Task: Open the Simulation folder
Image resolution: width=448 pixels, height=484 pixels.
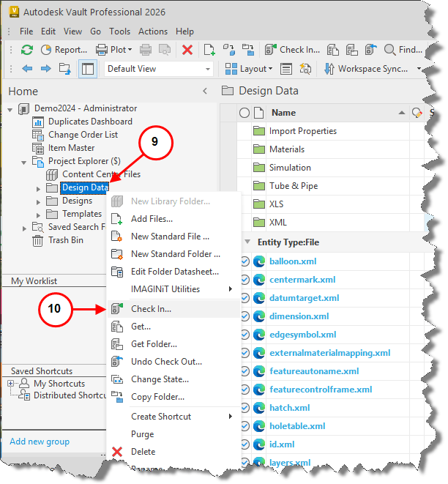Action: 290,168
